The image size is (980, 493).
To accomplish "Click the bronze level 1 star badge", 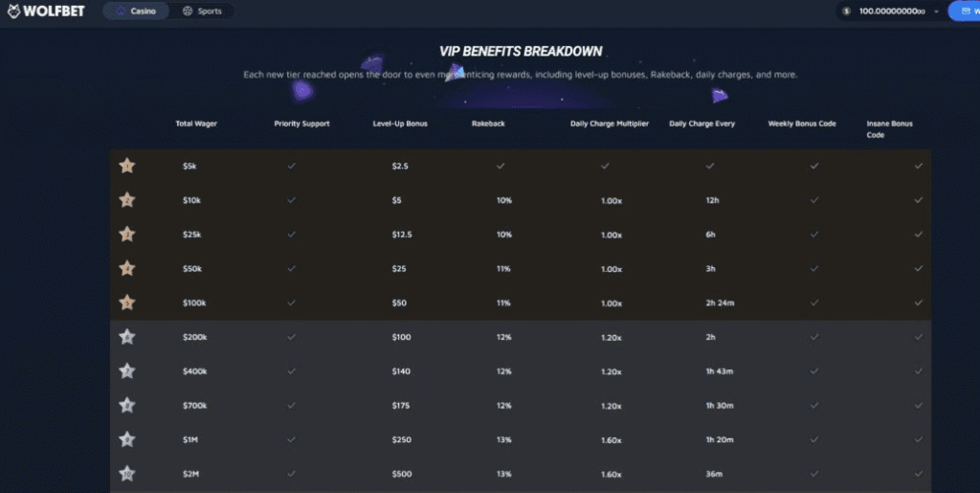I will [126, 166].
